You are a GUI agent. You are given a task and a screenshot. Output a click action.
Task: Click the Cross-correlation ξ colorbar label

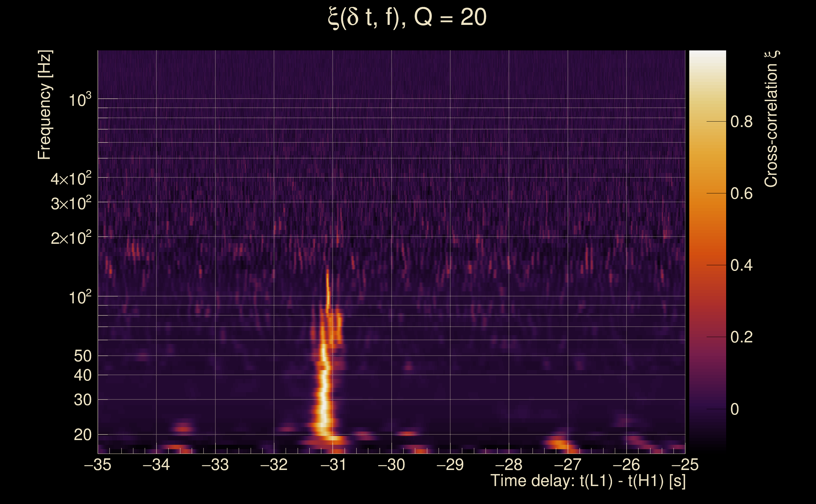tap(771, 119)
